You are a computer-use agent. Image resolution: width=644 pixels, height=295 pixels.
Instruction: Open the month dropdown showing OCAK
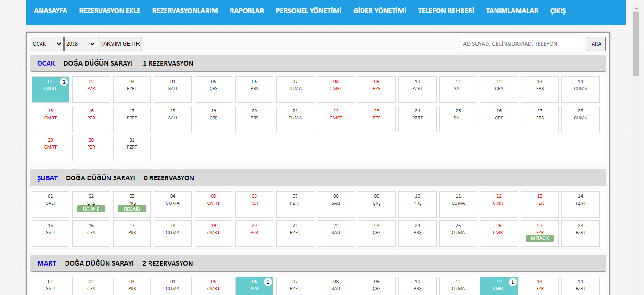point(47,44)
